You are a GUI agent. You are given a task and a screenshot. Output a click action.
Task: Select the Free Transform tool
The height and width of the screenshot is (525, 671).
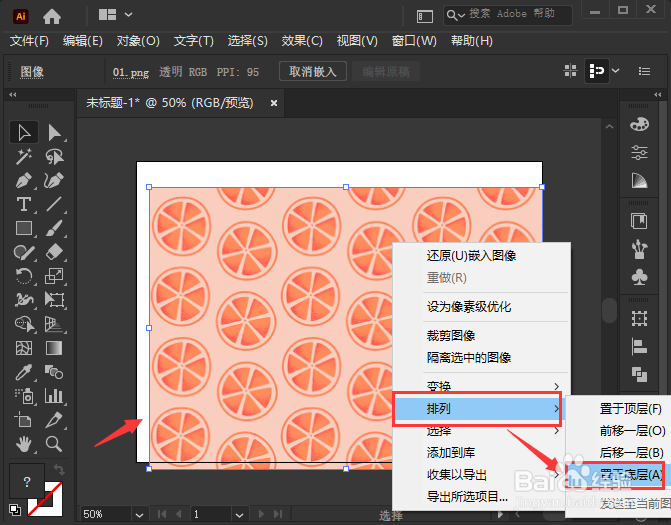54,300
